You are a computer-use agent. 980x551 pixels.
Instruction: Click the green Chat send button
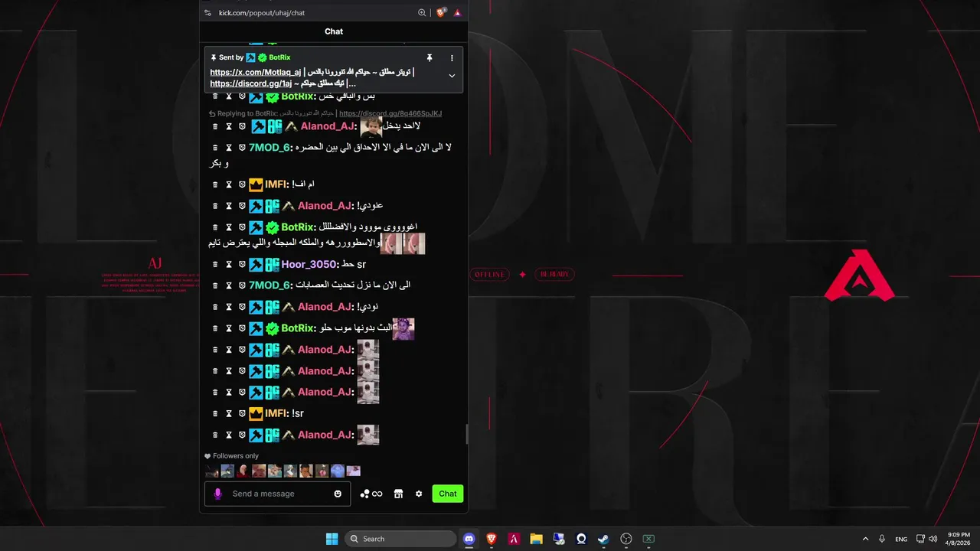coord(448,494)
